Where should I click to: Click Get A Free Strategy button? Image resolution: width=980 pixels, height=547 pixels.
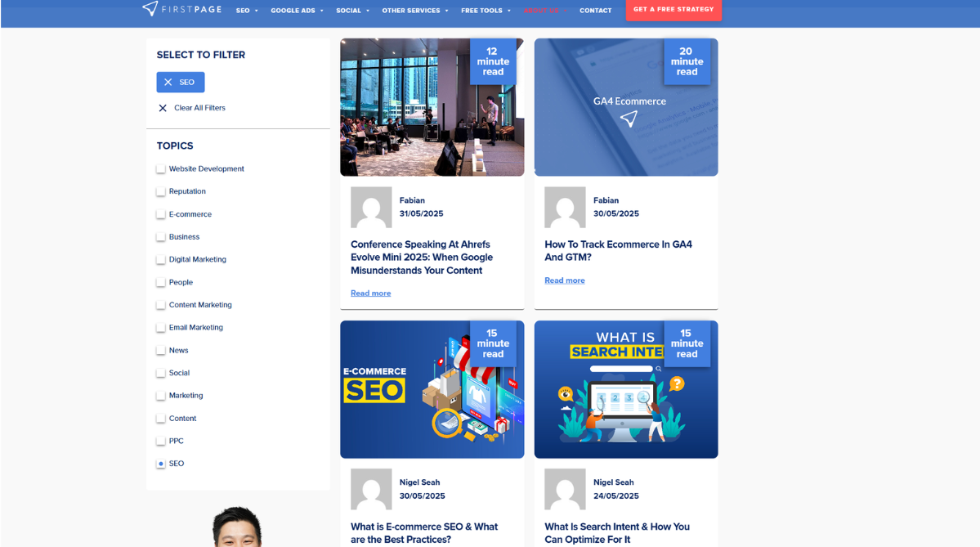tap(673, 9)
